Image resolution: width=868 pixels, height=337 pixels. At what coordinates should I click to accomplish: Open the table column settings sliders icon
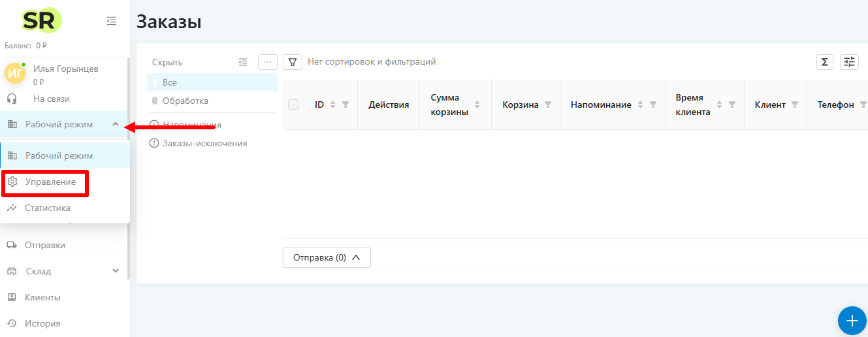pos(849,62)
